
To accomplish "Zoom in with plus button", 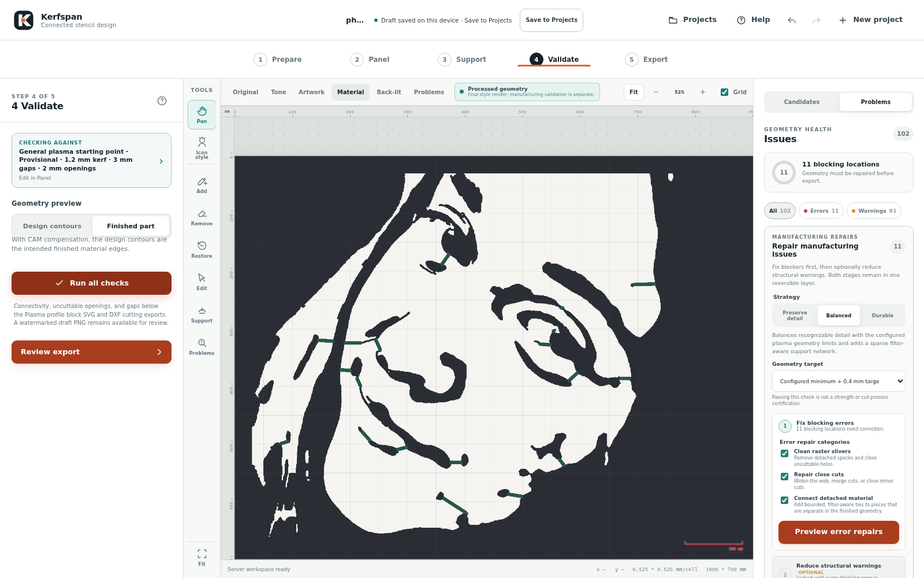I will (703, 92).
